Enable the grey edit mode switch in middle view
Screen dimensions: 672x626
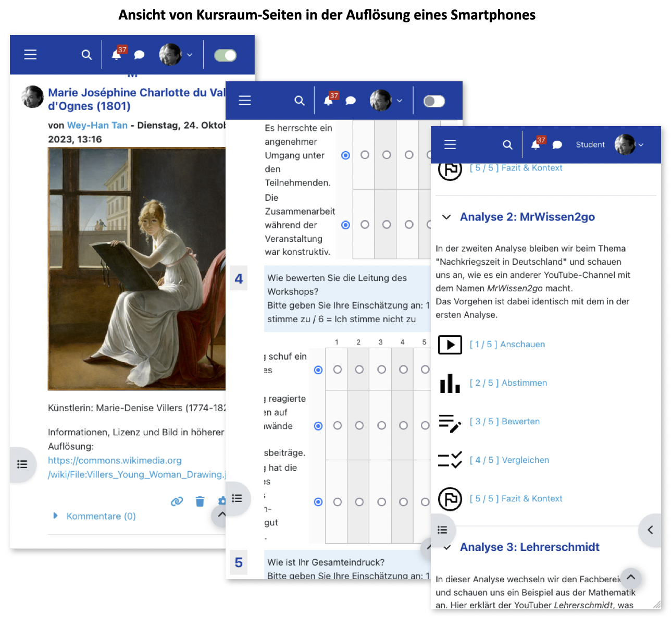(x=434, y=101)
